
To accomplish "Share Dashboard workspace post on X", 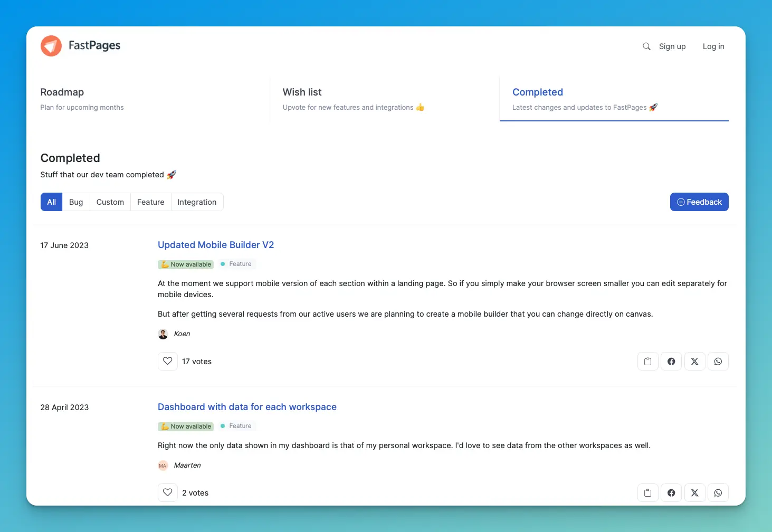I will point(694,493).
